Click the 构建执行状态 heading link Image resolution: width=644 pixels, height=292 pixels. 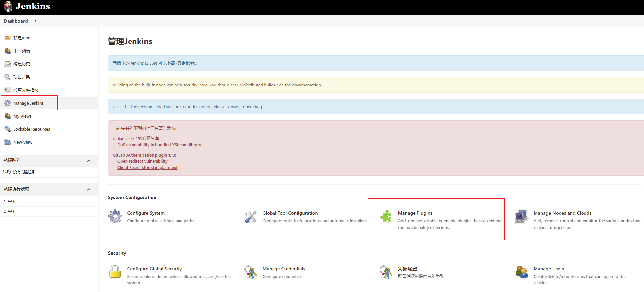pos(16,189)
